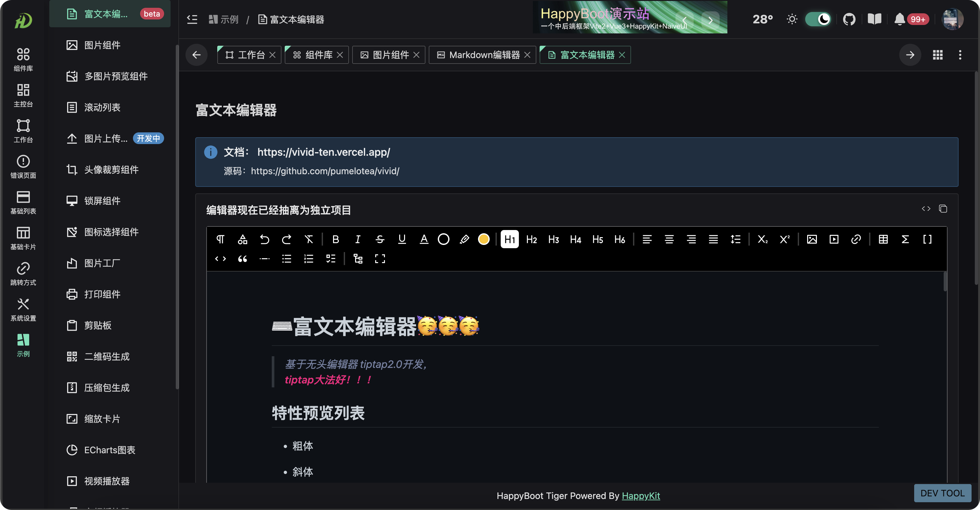Insert a table in the editor
This screenshot has width=980, height=510.
click(883, 239)
